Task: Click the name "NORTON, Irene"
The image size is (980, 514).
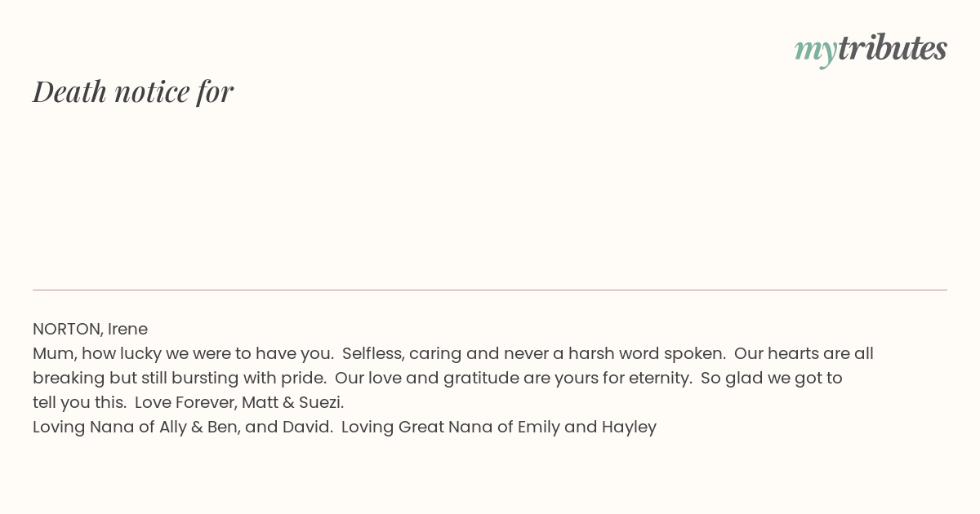Action: pyautogui.click(x=90, y=330)
